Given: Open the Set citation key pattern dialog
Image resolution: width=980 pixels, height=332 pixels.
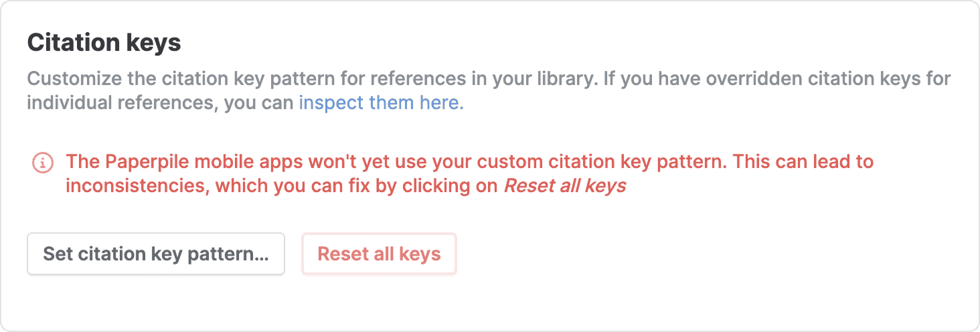Looking at the screenshot, I should coord(156,254).
